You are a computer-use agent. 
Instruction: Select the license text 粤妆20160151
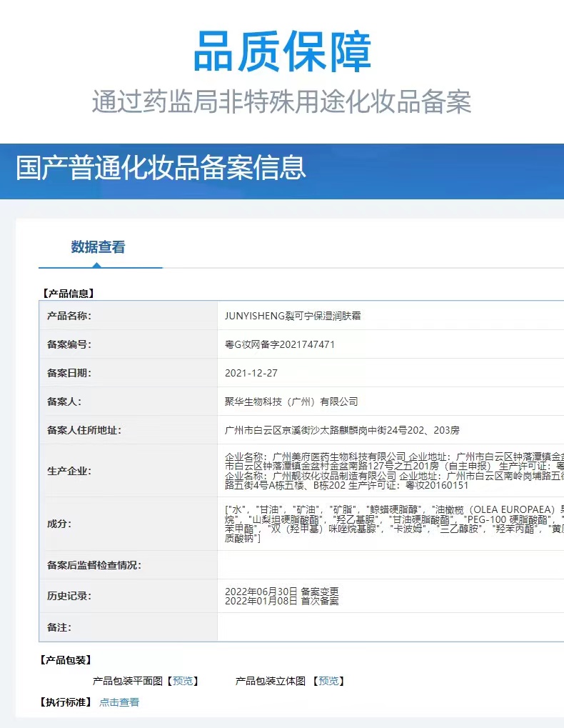436,486
